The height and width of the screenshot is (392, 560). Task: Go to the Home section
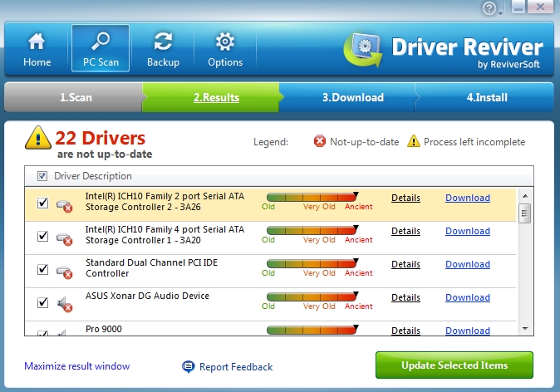coord(37,49)
